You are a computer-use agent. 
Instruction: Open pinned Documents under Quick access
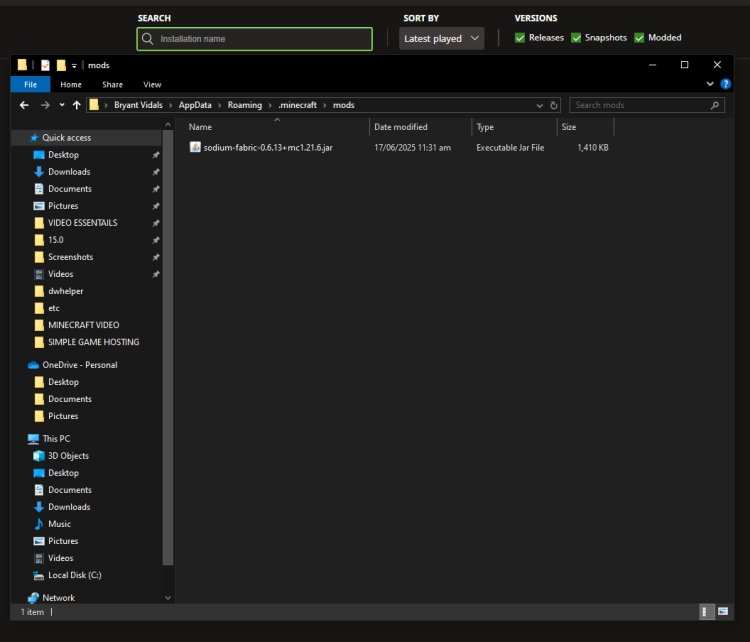[70, 189]
